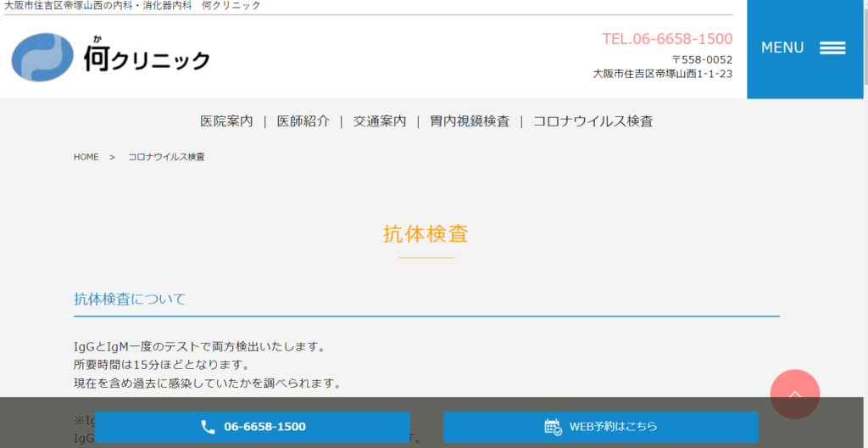Click the phone icon in bottom bar
868x448 pixels.
click(208, 427)
